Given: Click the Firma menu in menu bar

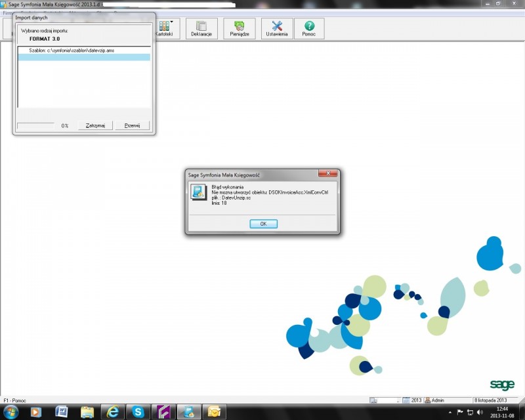Looking at the screenshot, I should 9,13.
